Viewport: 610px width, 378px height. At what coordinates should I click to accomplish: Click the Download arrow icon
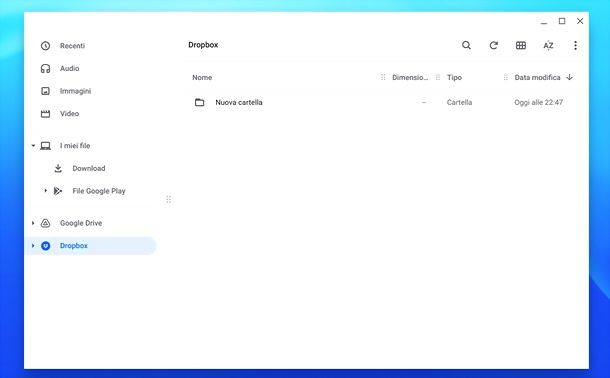click(58, 168)
